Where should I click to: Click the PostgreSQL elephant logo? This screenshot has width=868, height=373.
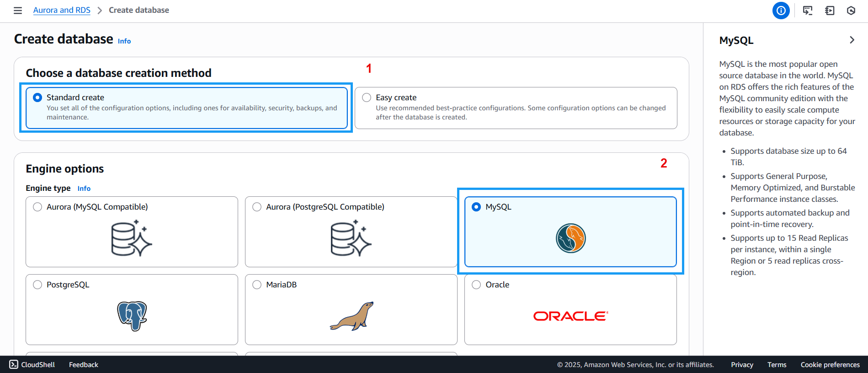[132, 316]
